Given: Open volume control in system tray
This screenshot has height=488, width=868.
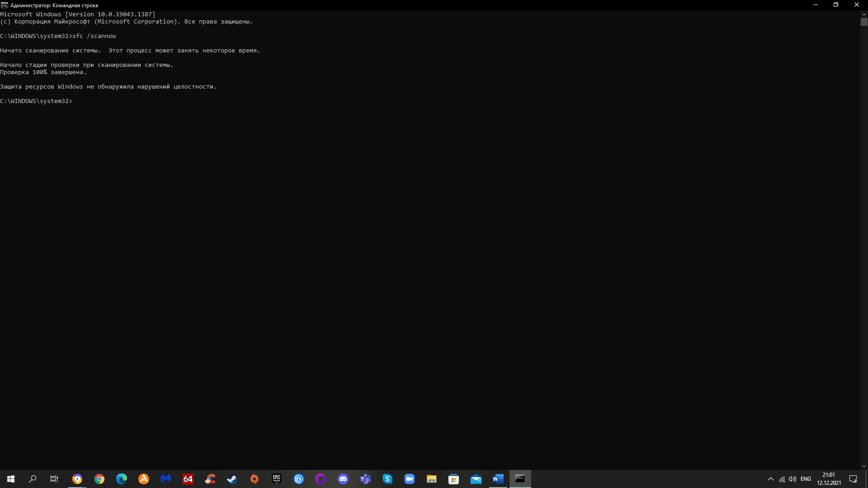Looking at the screenshot, I should click(793, 479).
